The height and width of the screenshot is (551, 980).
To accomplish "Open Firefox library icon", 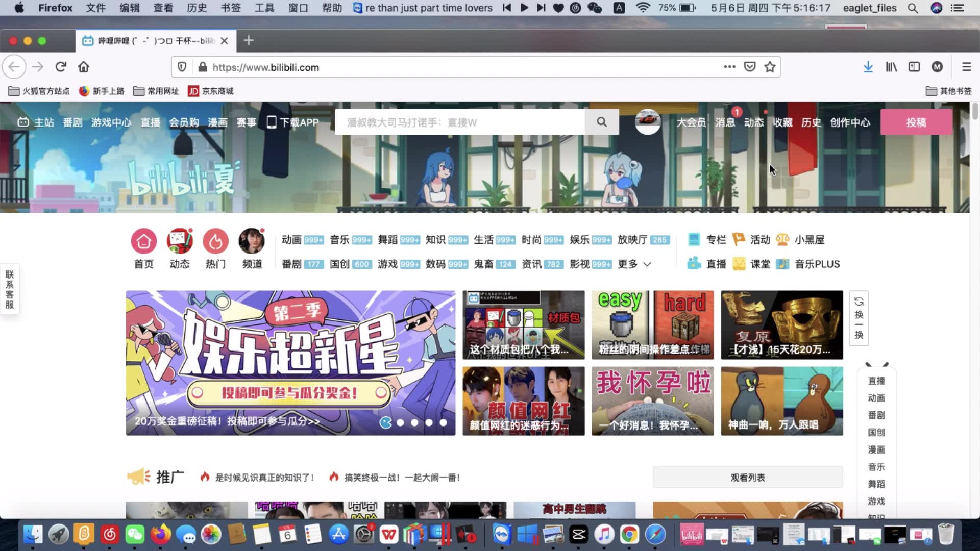I will (891, 67).
